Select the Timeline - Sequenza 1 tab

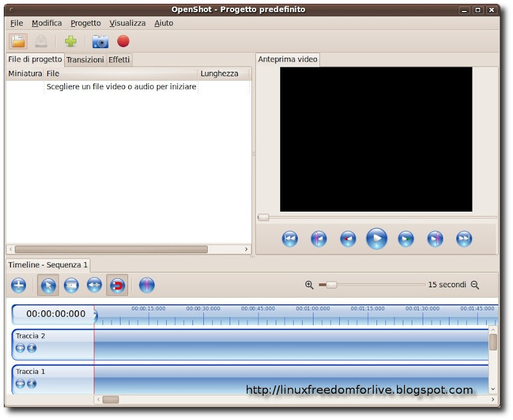coord(48,265)
